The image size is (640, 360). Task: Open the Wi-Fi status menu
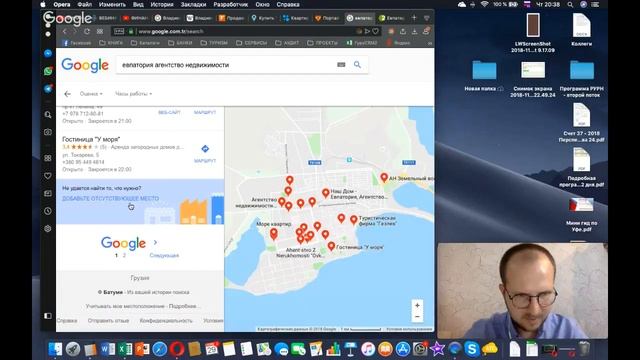[484, 4]
